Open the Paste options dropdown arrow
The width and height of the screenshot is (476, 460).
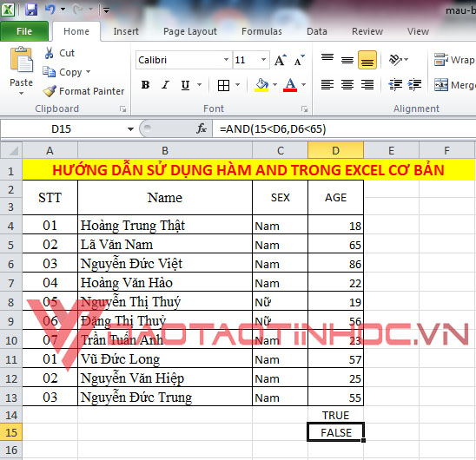21,93
